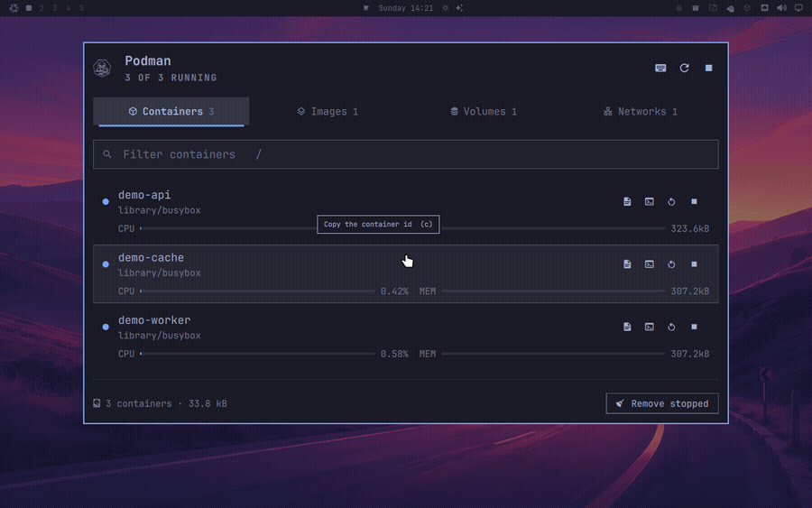The image size is (812, 508).
Task: Click the disk icon beside 3 containers footer
Action: coord(97,403)
